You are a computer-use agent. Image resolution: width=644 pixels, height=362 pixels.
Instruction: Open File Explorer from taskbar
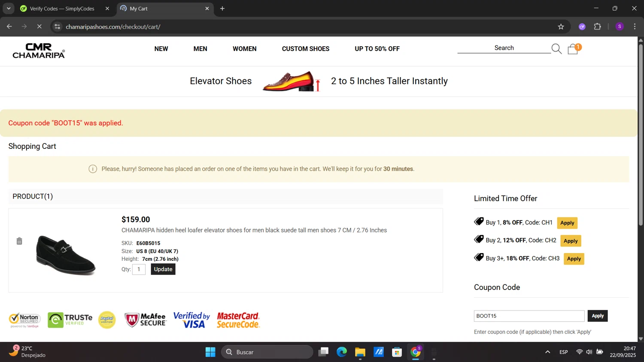pos(360,352)
